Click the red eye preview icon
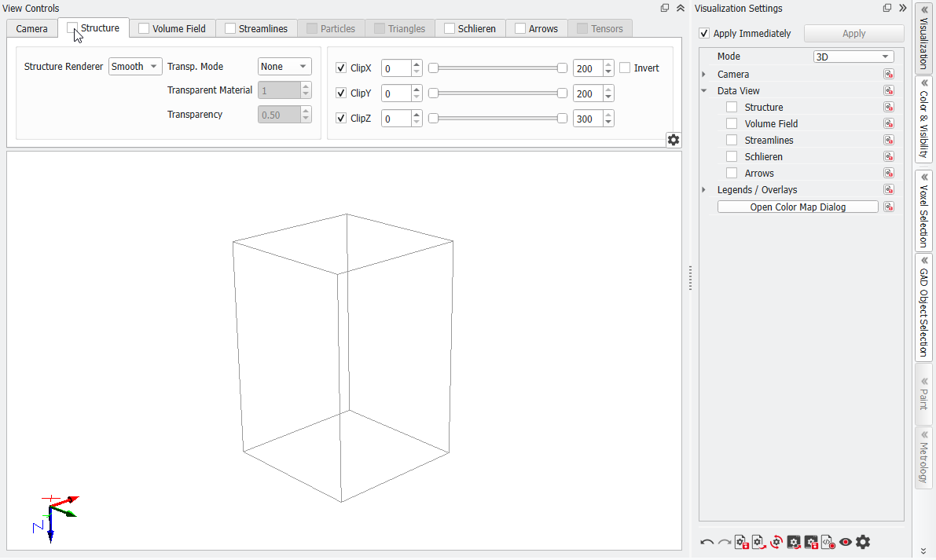This screenshot has width=936, height=560. pos(846,542)
